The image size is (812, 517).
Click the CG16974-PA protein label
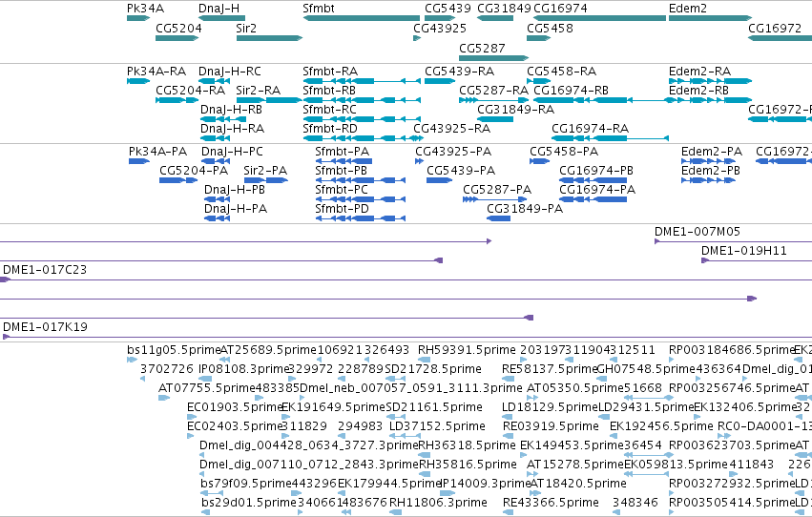[597, 190]
